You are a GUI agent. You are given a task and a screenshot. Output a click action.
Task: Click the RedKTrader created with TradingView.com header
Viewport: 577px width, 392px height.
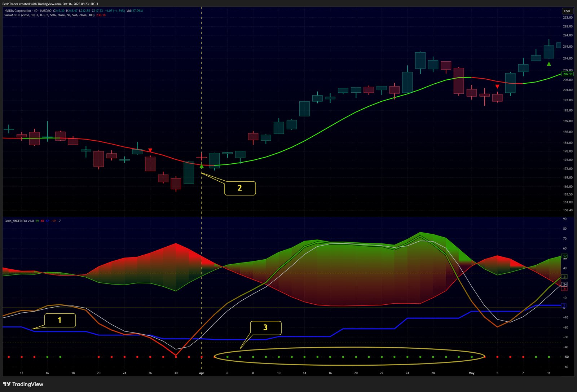click(x=50, y=4)
